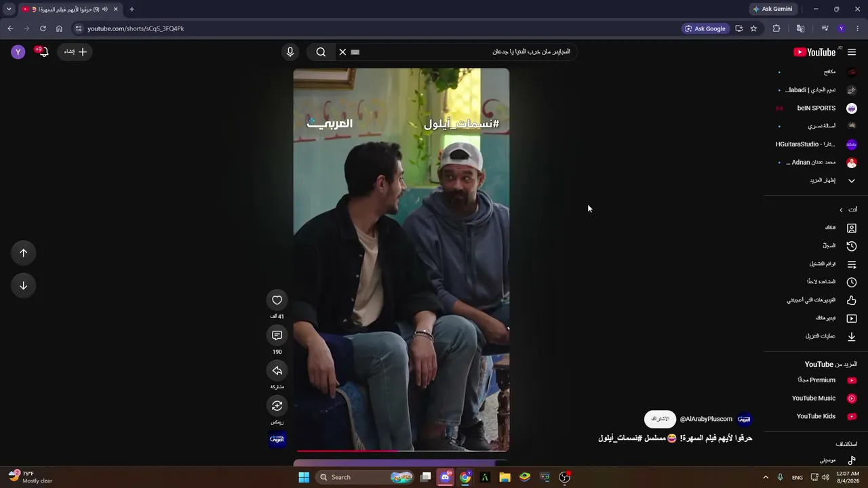
Task: Open the account avatar menu on YouTube
Action: (18, 52)
